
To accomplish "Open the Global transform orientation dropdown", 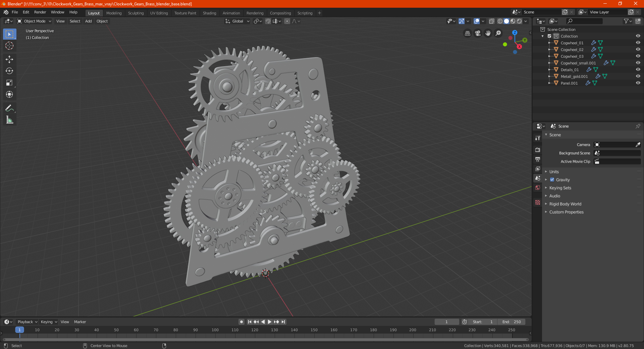I will click(x=237, y=21).
